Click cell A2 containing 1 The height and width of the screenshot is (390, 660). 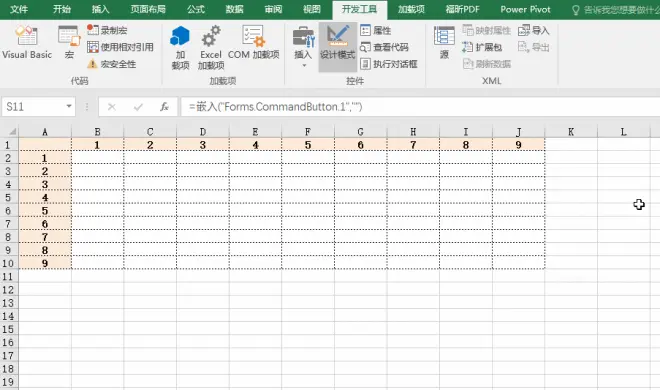pos(45,158)
